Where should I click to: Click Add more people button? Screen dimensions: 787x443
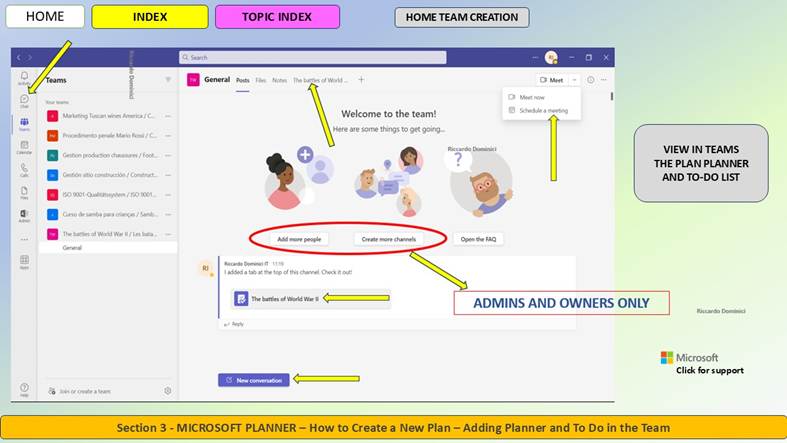[299, 239]
